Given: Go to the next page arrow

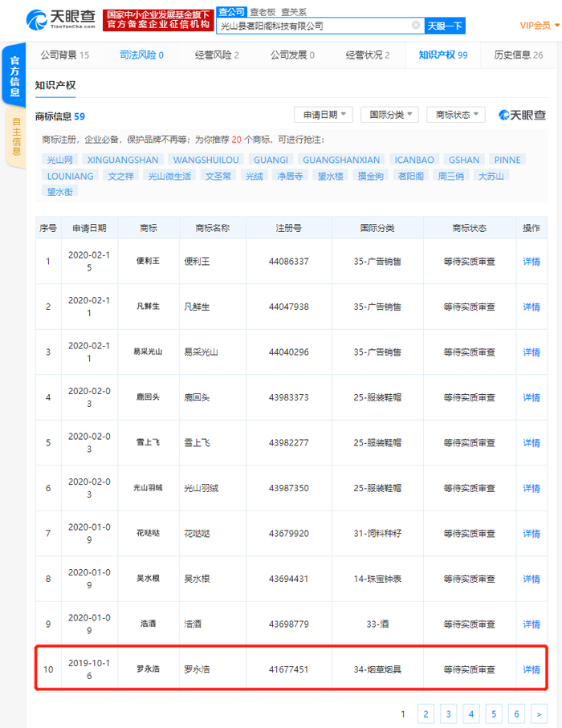Looking at the screenshot, I should click(x=539, y=714).
